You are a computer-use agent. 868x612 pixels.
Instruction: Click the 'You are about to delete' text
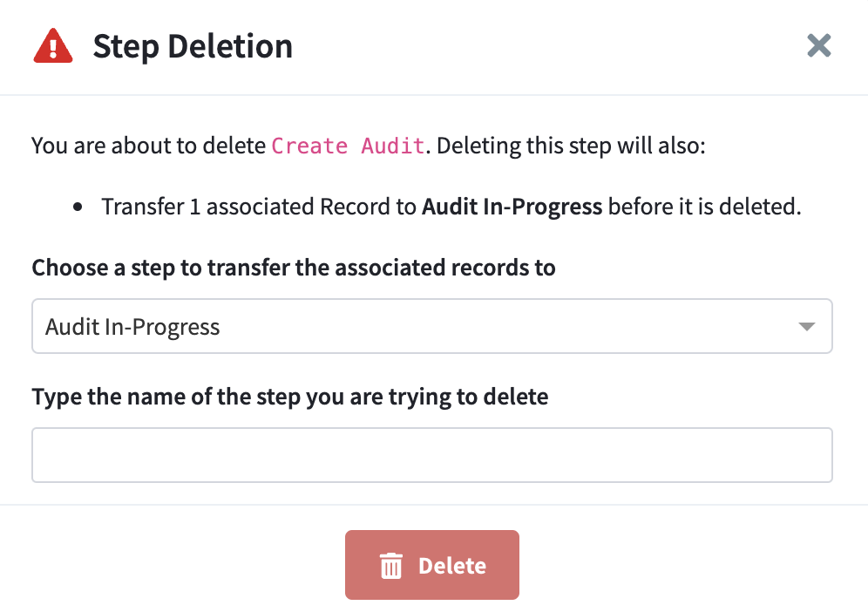[x=148, y=146]
